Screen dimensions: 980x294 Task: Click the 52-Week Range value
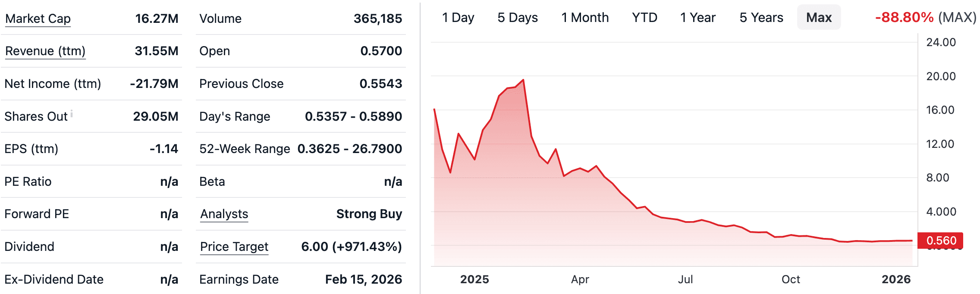click(350, 149)
